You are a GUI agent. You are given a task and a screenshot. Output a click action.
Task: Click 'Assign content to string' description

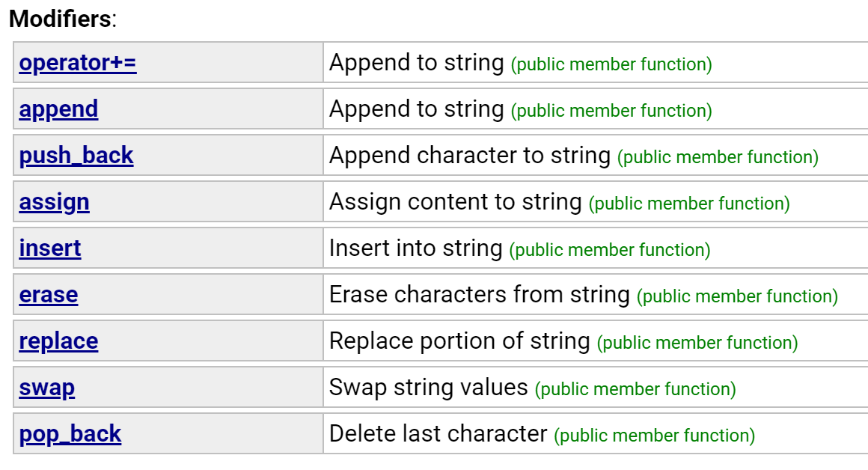pos(455,202)
